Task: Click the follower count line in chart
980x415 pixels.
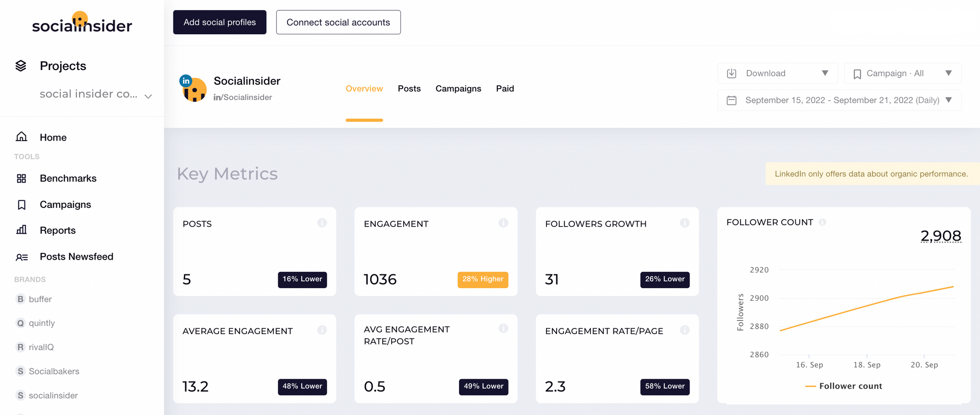Action: pyautogui.click(x=867, y=306)
